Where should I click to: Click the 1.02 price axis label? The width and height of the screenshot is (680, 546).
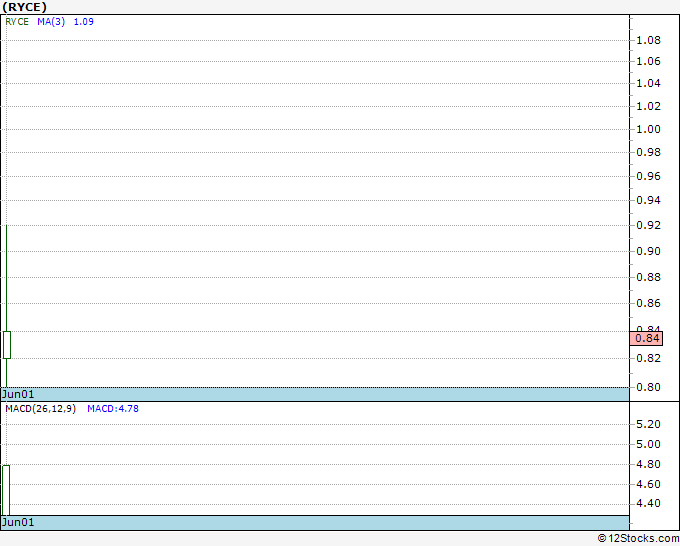tap(648, 106)
